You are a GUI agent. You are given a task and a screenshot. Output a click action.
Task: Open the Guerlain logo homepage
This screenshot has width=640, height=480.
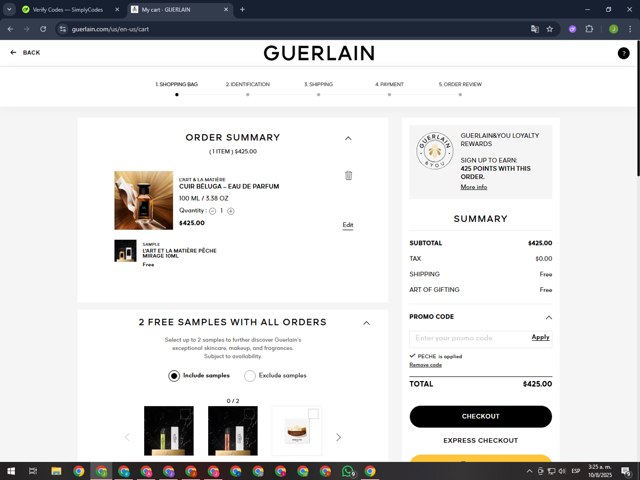pyautogui.click(x=319, y=53)
